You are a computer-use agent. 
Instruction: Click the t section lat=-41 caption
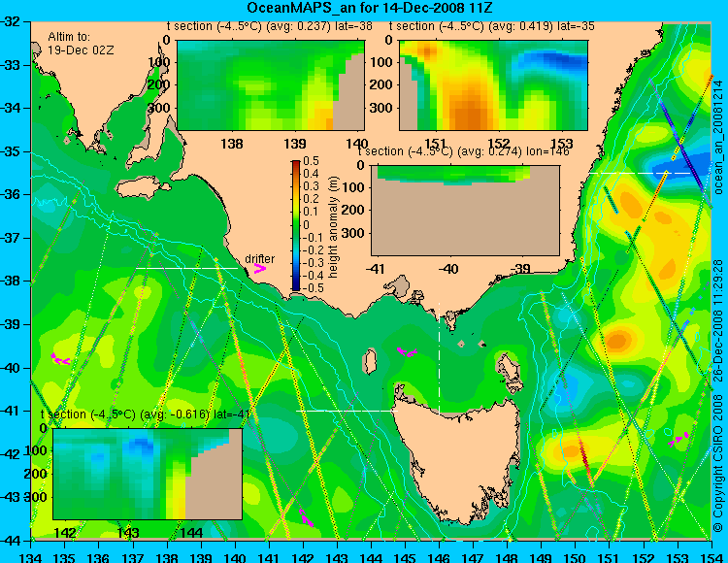coord(146,414)
